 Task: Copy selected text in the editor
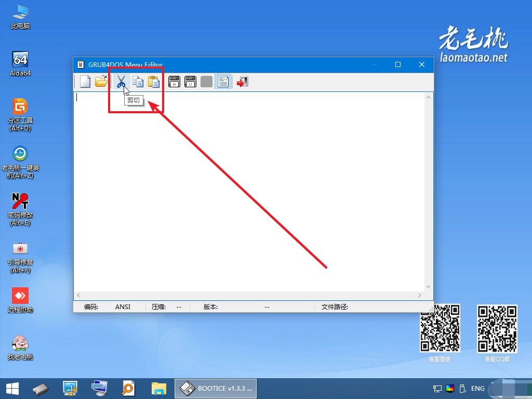[138, 82]
